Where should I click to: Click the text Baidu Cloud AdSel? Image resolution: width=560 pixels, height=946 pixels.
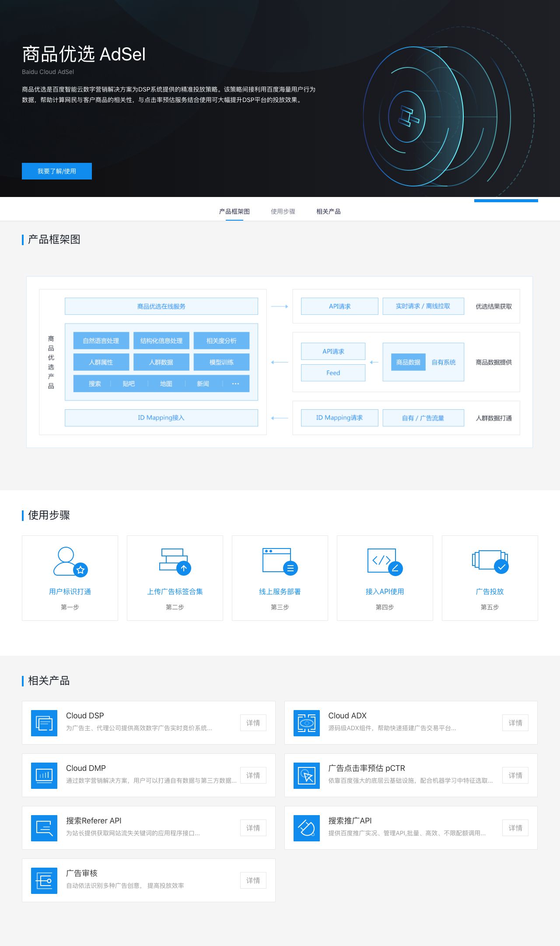48,72
